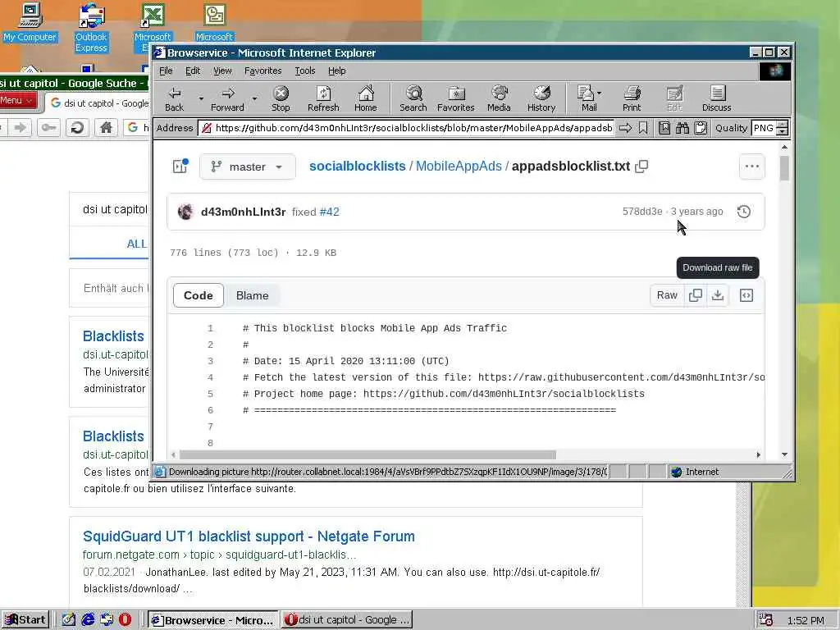Refresh the page in Internet Explorer
The image size is (840, 630).
[x=323, y=99]
